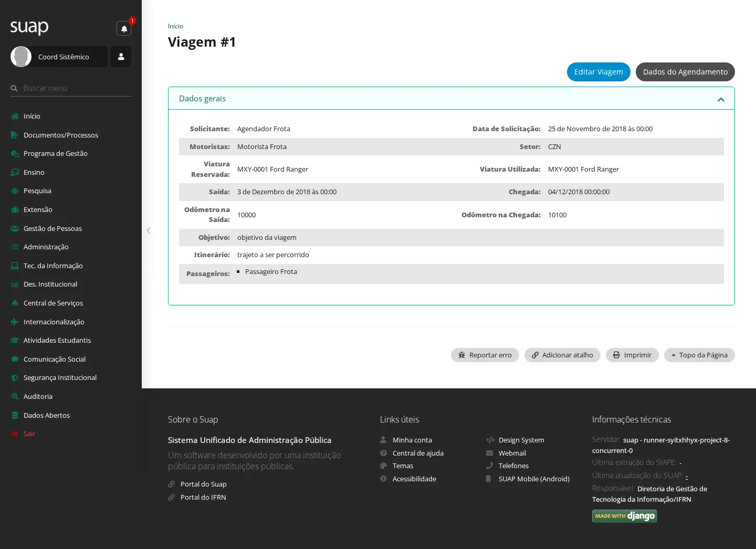756x549 pixels.
Task: Click the Tec. da Informação laptop icon
Action: 15,266
